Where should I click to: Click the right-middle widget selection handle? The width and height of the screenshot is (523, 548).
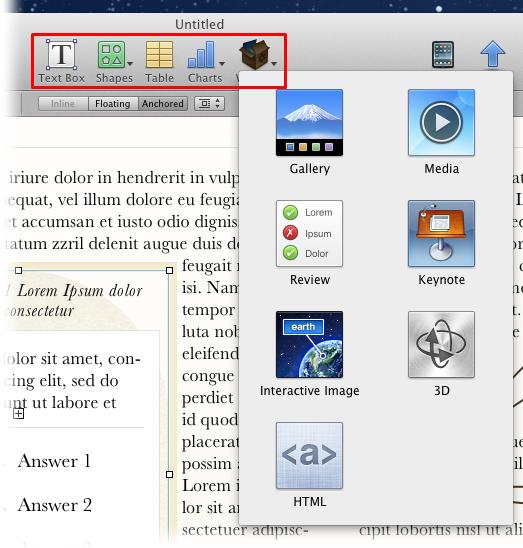170,474
